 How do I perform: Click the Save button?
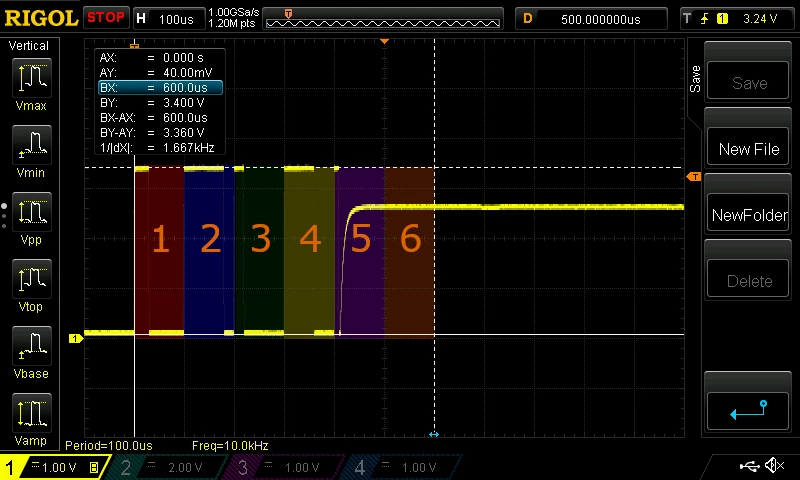coord(748,81)
